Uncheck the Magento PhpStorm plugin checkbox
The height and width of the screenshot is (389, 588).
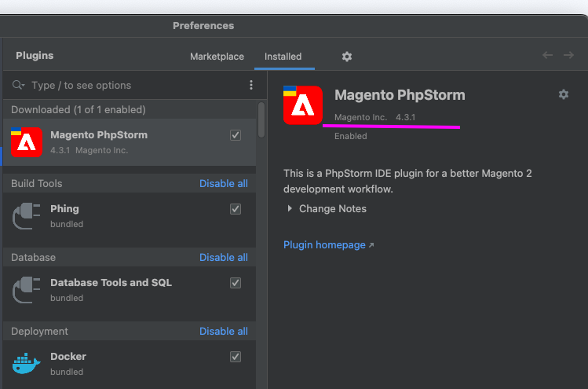pyautogui.click(x=236, y=135)
